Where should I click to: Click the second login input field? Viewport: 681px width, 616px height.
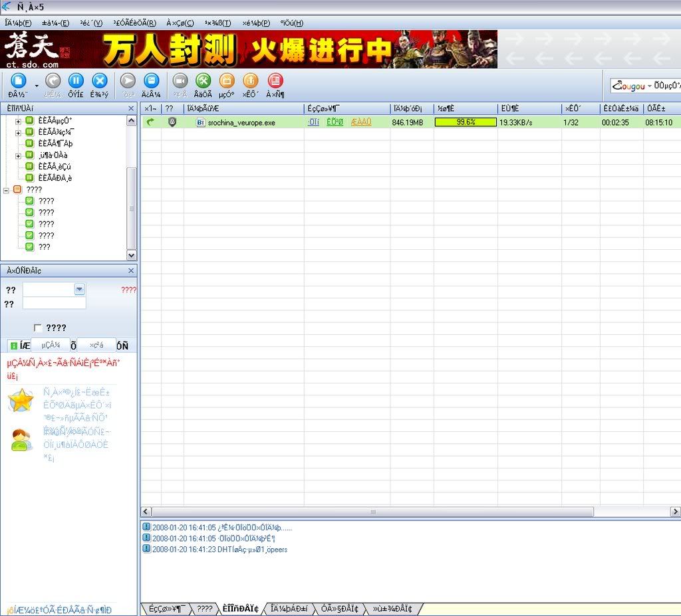(x=54, y=303)
